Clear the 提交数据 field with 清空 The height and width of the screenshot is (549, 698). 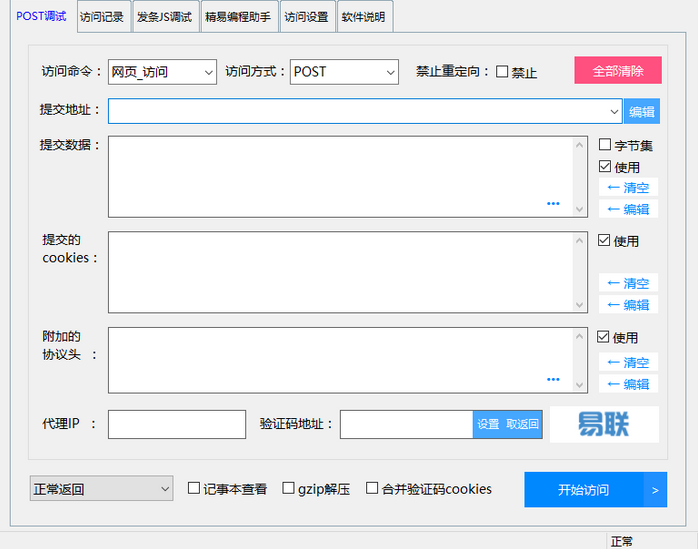click(629, 187)
